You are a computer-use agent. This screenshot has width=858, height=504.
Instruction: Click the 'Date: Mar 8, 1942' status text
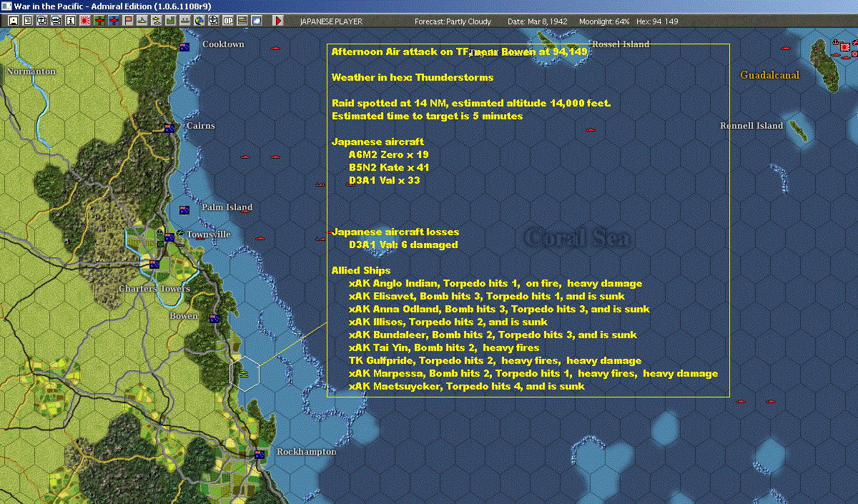538,21
